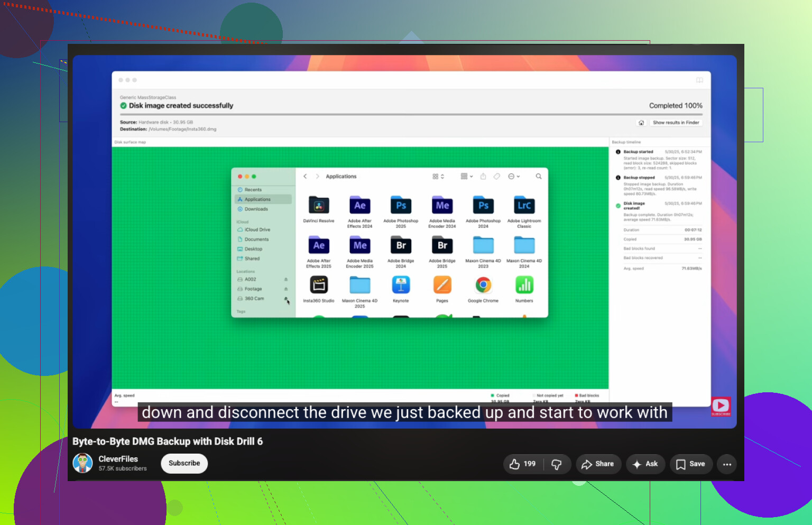This screenshot has height=525, width=812.
Task: Select the Google Chrome app icon
Action: tap(483, 285)
